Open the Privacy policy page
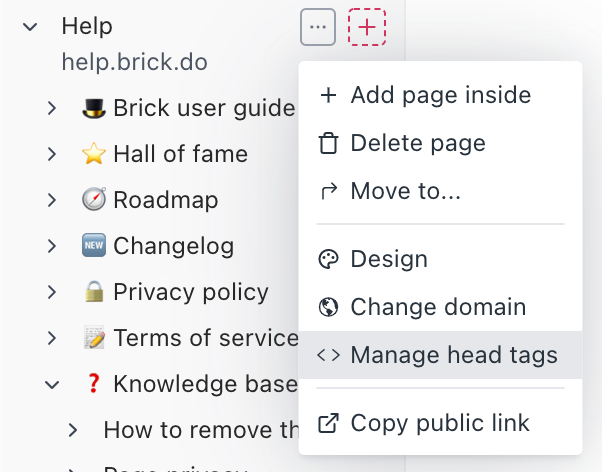The image size is (602, 472). pyautogui.click(x=190, y=292)
